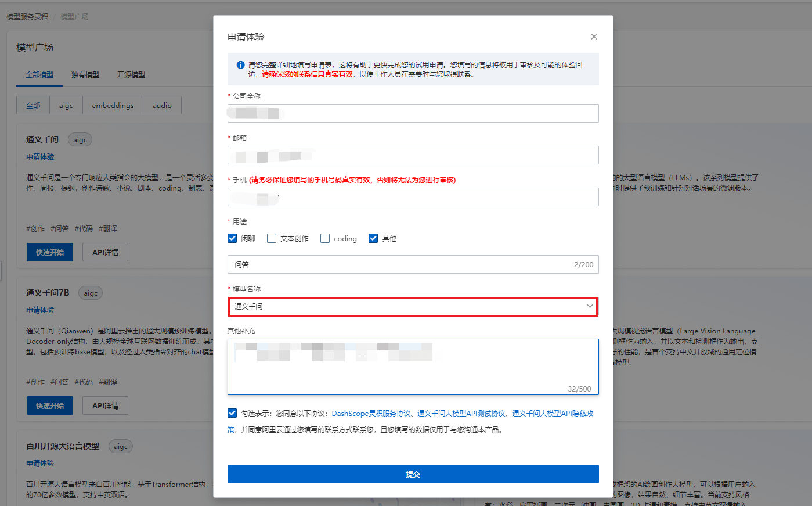This screenshot has width=812, height=506.
Task: Select the embeddings category filter
Action: [113, 105]
